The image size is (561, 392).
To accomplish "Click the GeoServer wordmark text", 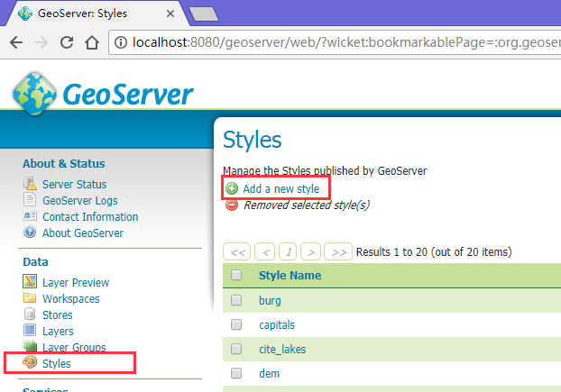I will coord(128,95).
